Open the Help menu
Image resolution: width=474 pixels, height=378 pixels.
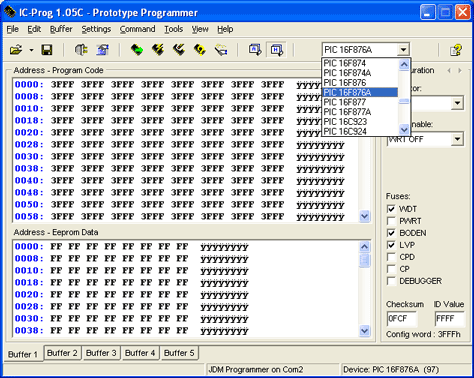(x=225, y=29)
